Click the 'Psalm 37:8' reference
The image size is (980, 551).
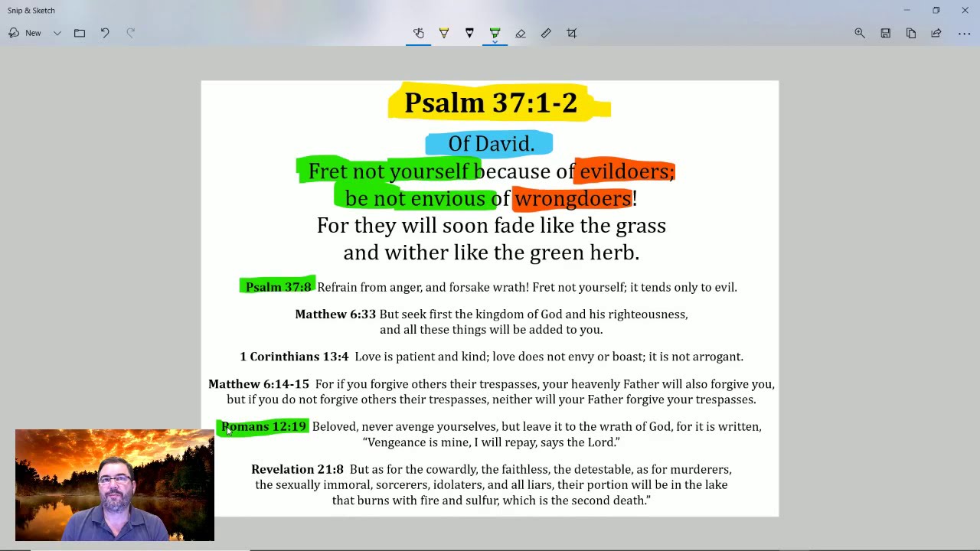279,287
